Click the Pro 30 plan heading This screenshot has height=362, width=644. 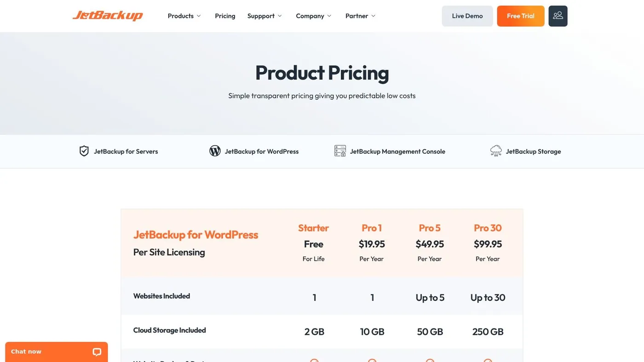point(488,228)
